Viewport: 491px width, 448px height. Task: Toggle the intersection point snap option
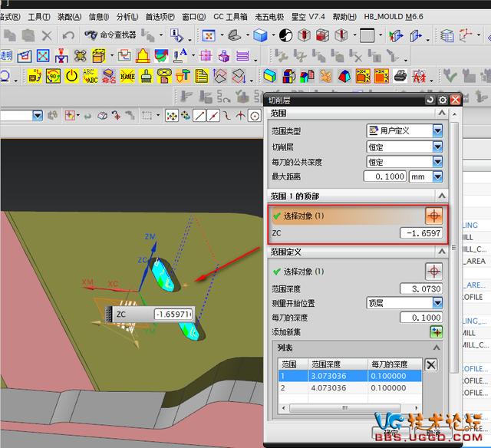240,116
